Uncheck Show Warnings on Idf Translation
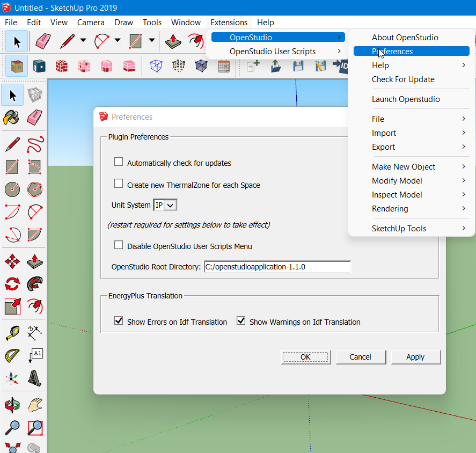This screenshot has width=476, height=453. pyautogui.click(x=241, y=321)
